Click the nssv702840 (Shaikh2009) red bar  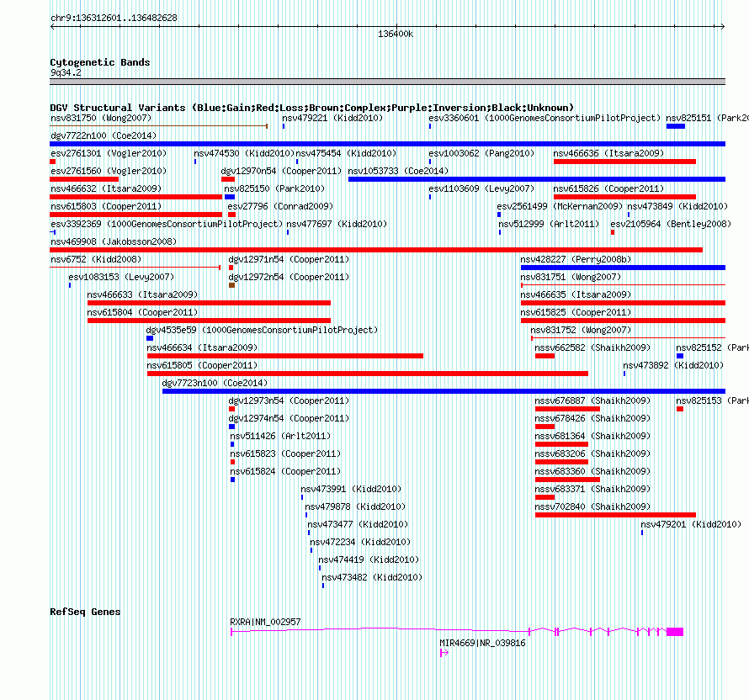click(616, 515)
